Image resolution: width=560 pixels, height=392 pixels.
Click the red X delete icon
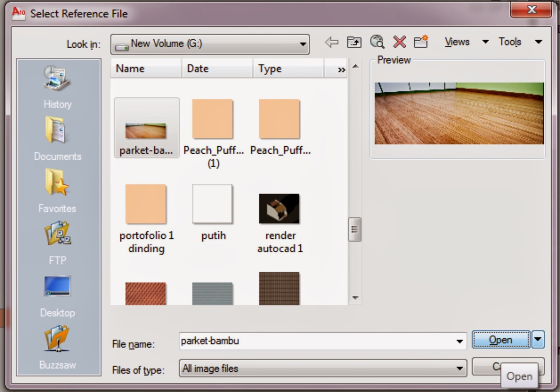click(399, 42)
